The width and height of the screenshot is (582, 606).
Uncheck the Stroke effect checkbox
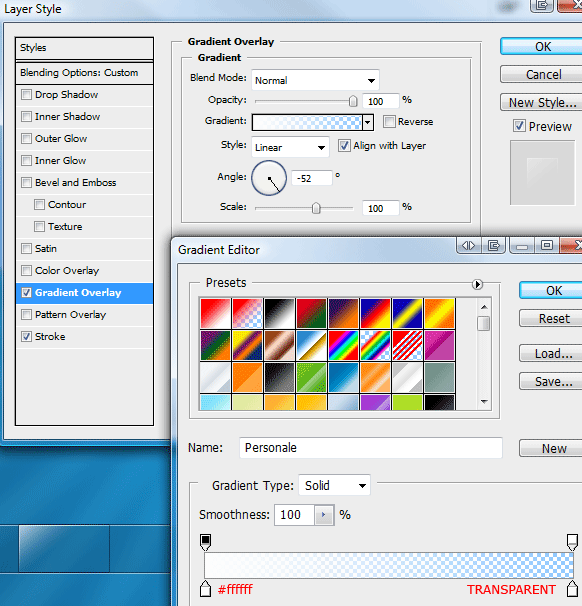pos(26,337)
